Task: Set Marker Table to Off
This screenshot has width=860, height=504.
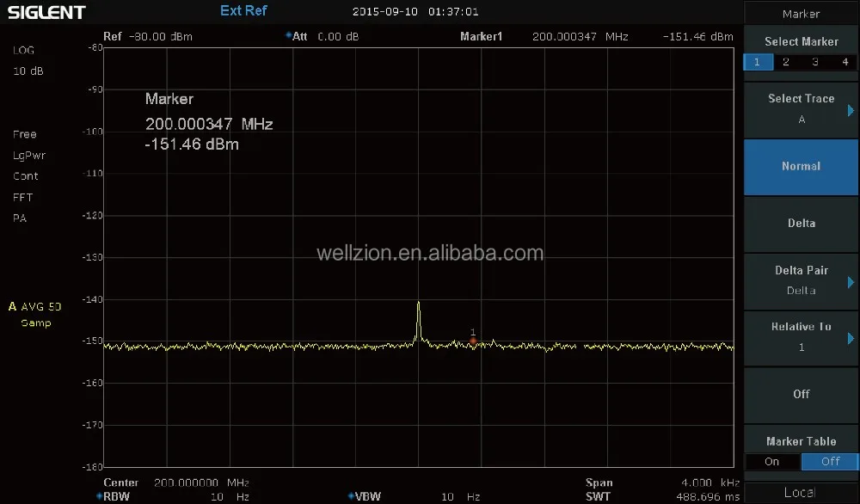Action: pyautogui.click(x=831, y=462)
